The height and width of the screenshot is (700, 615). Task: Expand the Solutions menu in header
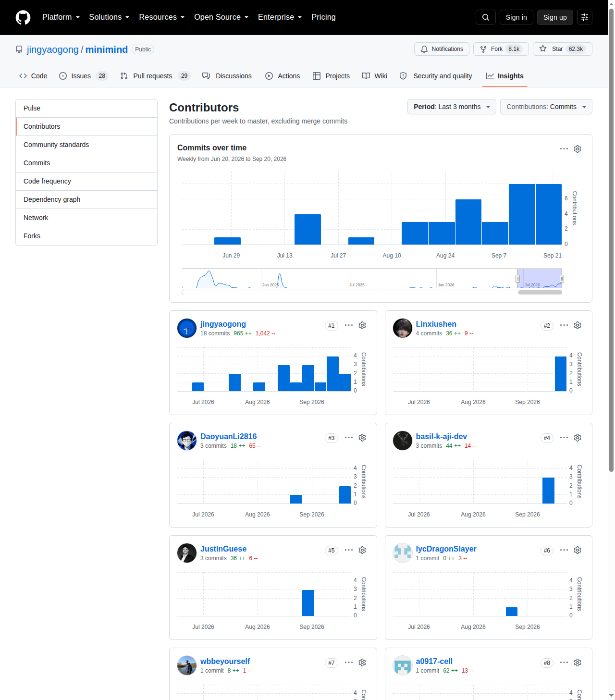109,17
